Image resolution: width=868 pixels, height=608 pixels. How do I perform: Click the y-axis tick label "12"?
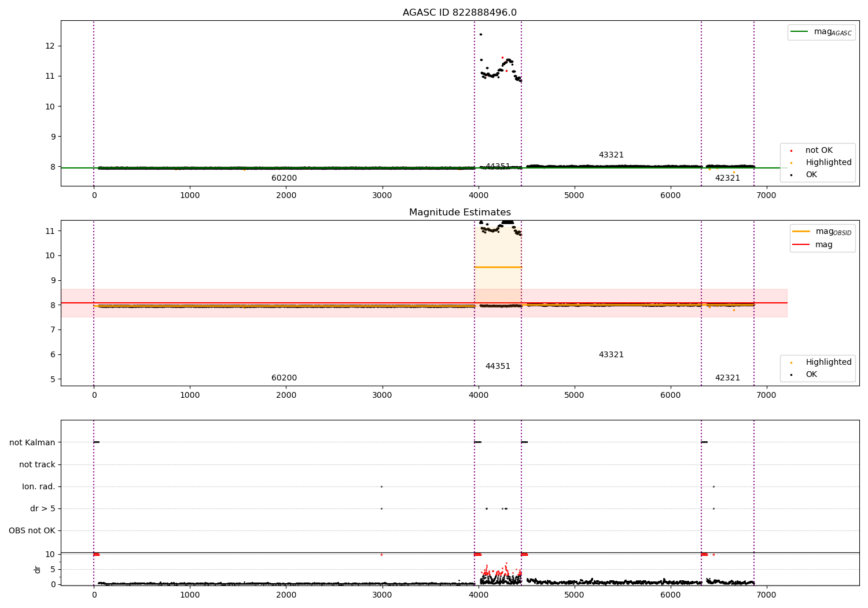(50, 46)
